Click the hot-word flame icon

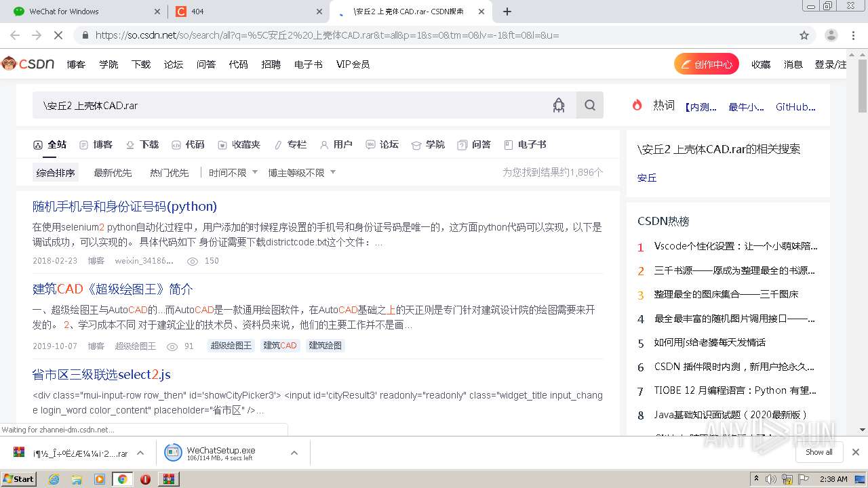637,105
